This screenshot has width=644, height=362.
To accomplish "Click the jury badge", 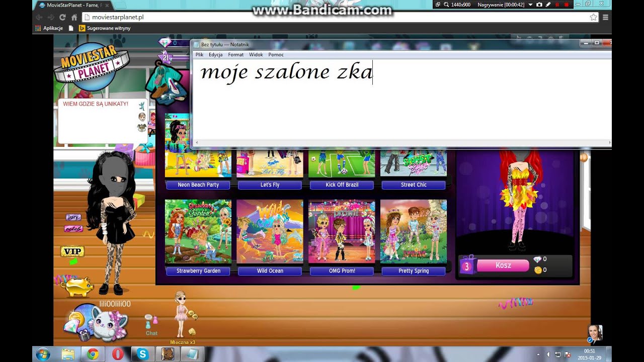I will coord(73,217).
